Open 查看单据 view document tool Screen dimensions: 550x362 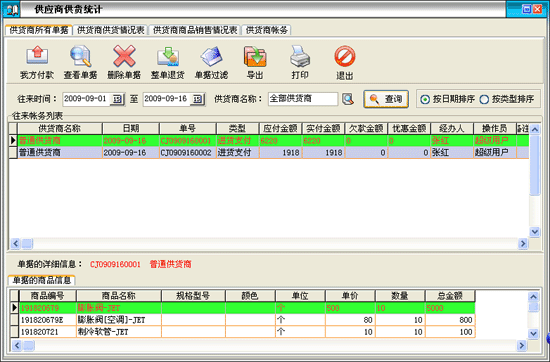pos(80,56)
